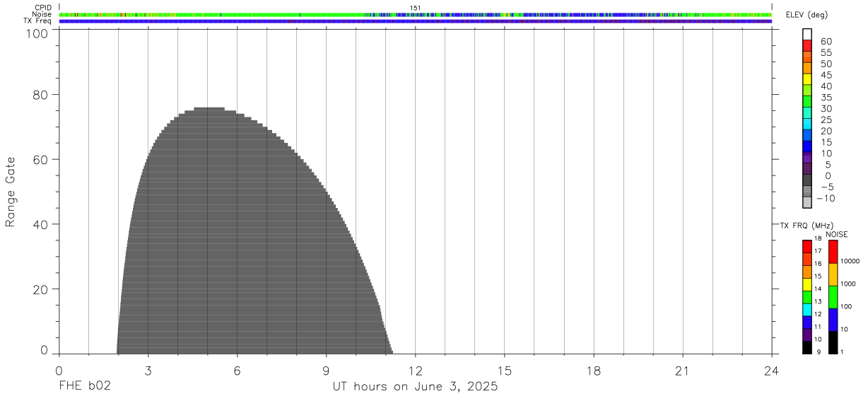868x401 pixels.
Task: Select the green TX FRQ segment between 14 and 13
Action: [807, 297]
